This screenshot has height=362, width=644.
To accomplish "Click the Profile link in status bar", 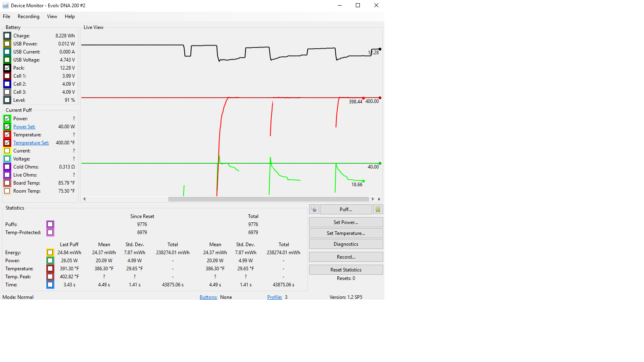I will (x=275, y=297).
